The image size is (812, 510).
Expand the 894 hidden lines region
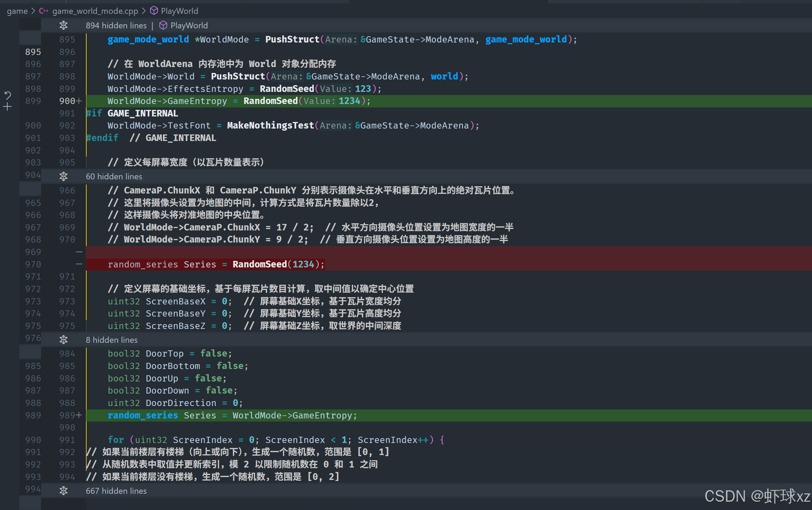click(x=116, y=26)
